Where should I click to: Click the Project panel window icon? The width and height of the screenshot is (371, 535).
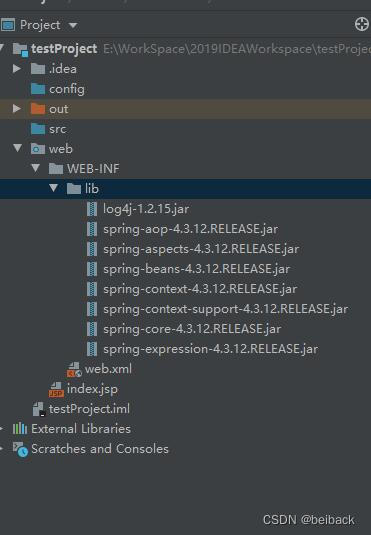tap(8, 25)
